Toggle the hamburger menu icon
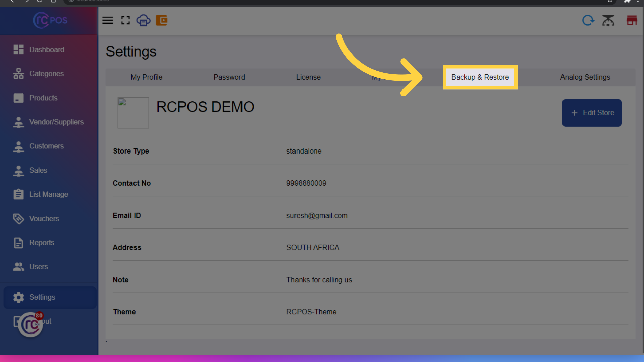This screenshot has height=362, width=644. 108,20
